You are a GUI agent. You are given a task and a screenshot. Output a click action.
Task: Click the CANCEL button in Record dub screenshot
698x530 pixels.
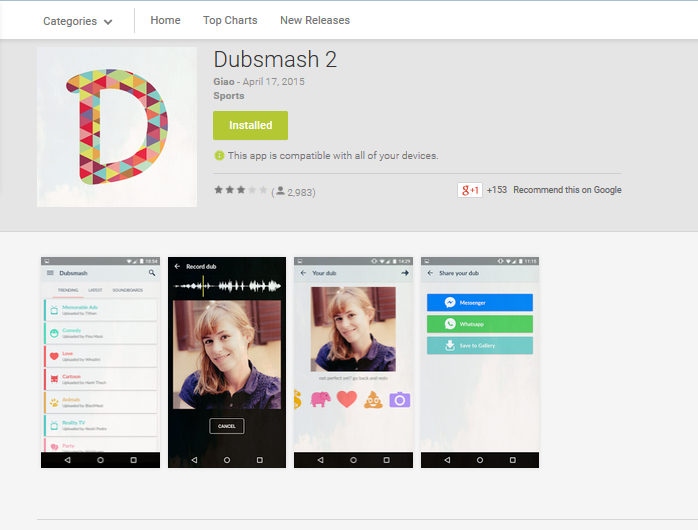[x=227, y=426]
